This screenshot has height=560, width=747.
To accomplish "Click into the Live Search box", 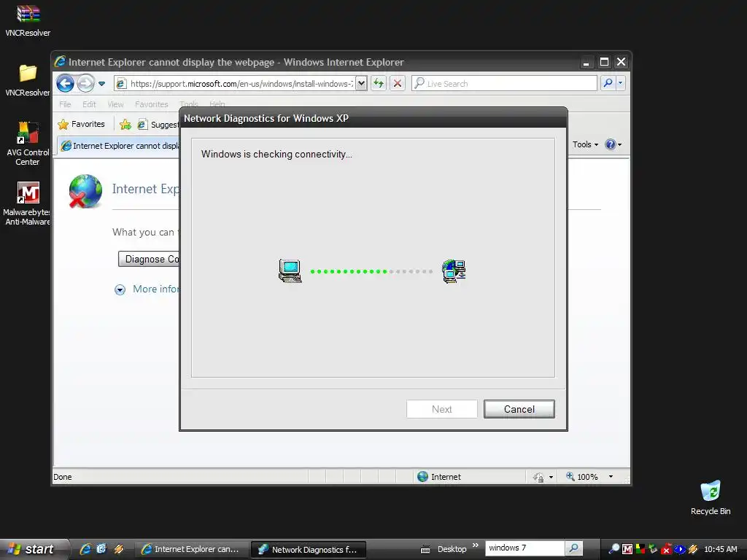I will [505, 84].
